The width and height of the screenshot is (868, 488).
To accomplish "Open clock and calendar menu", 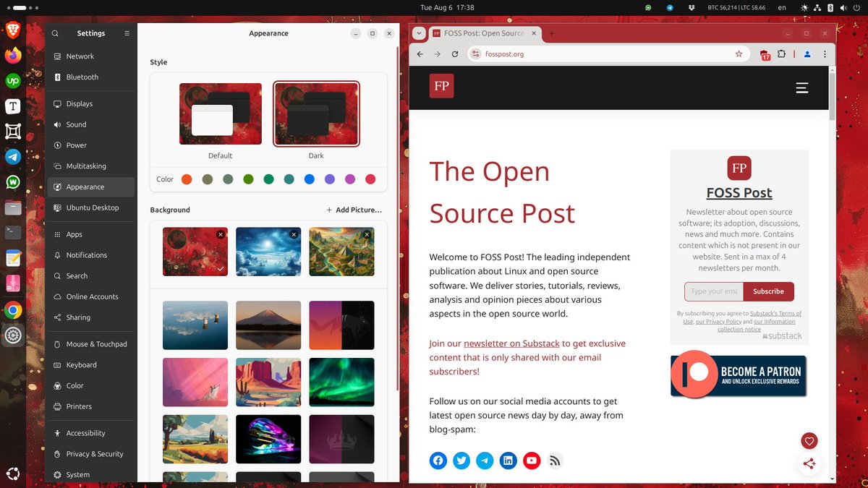I will [447, 7].
